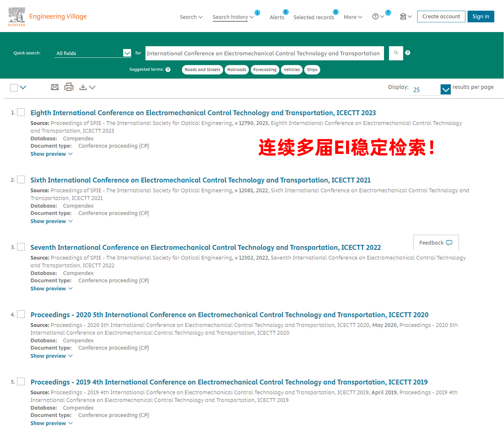Image resolution: width=504 pixels, height=434 pixels.
Task: Select result 3 ICECTT 2022 checkbox
Action: [x=21, y=247]
